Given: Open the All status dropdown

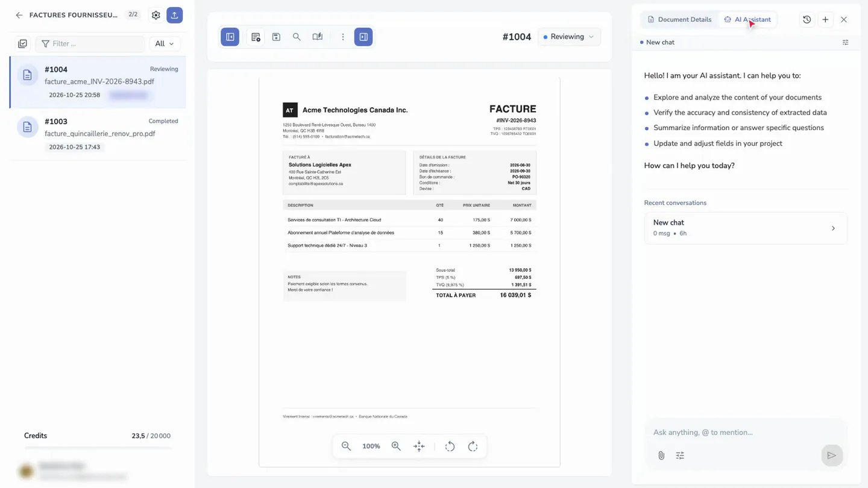Looking at the screenshot, I should tap(165, 43).
